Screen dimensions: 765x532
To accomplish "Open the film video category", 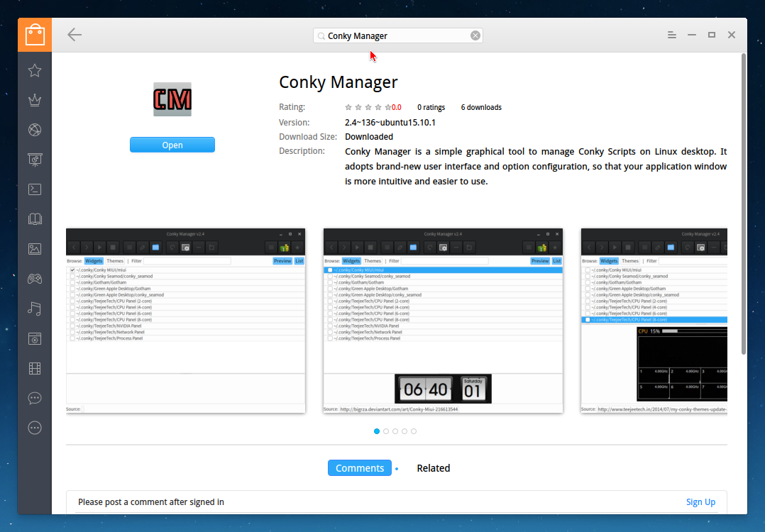I will coord(35,369).
